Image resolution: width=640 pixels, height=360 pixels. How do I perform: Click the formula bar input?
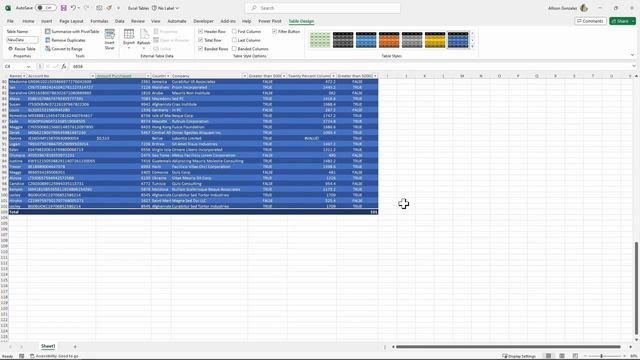coord(351,66)
